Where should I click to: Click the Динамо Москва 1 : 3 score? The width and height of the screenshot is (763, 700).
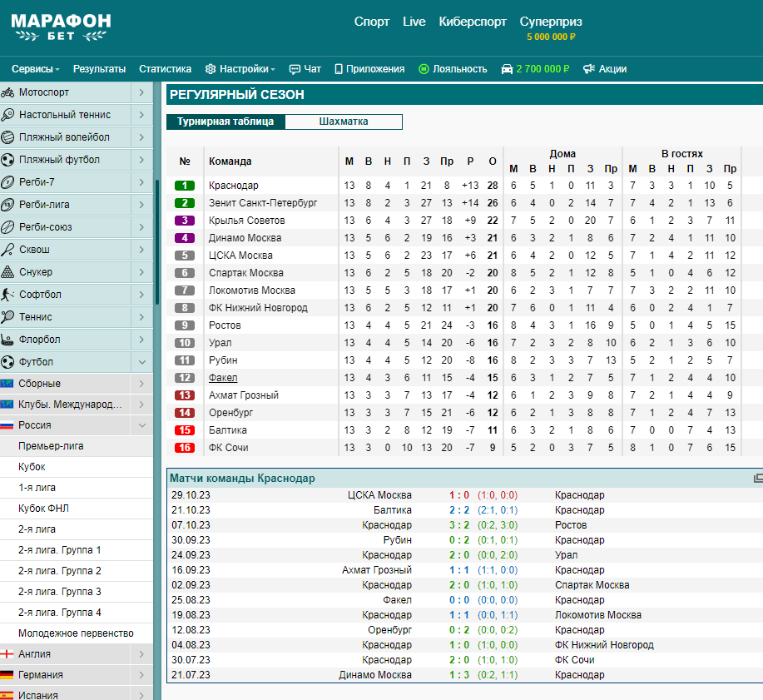coord(459,675)
